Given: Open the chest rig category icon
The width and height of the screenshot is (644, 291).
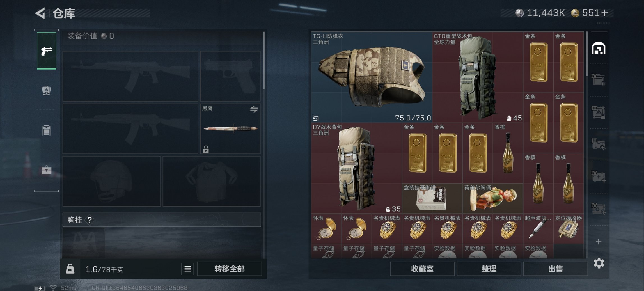Looking at the screenshot, I should click(46, 130).
